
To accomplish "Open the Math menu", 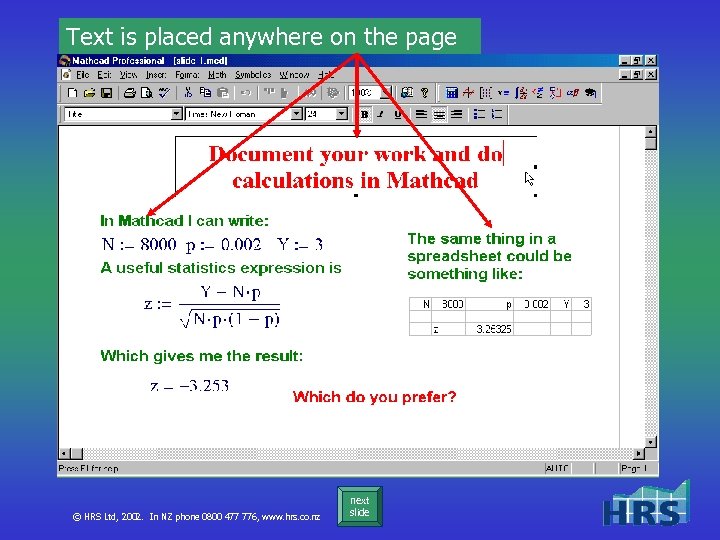I will pyautogui.click(x=217, y=75).
